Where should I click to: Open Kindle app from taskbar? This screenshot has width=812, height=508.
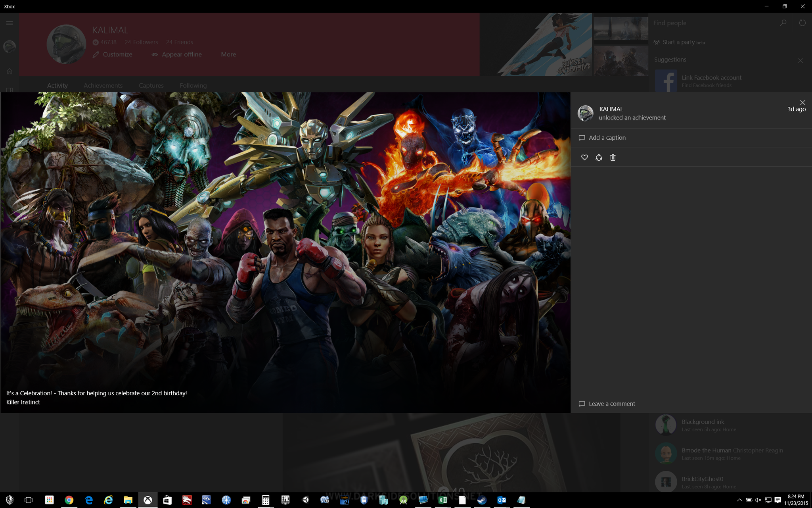tap(344, 500)
